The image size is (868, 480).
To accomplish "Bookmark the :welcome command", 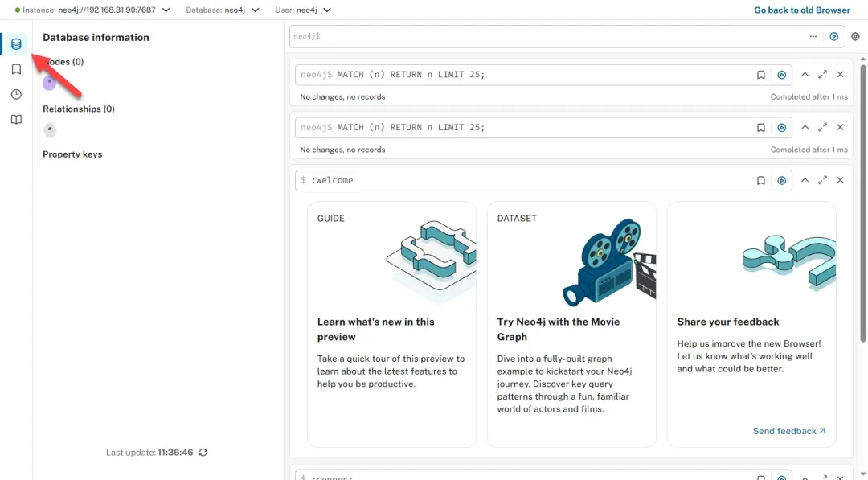I will (x=760, y=180).
